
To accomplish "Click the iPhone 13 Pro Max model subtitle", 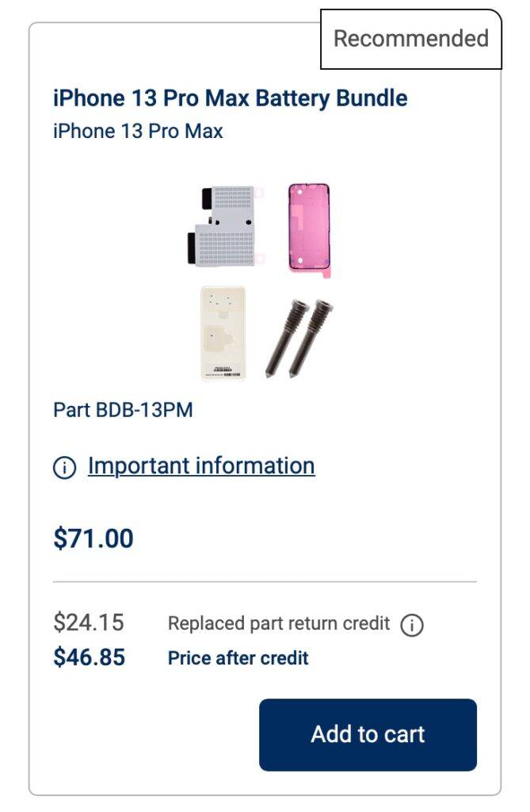I will tap(138, 131).
